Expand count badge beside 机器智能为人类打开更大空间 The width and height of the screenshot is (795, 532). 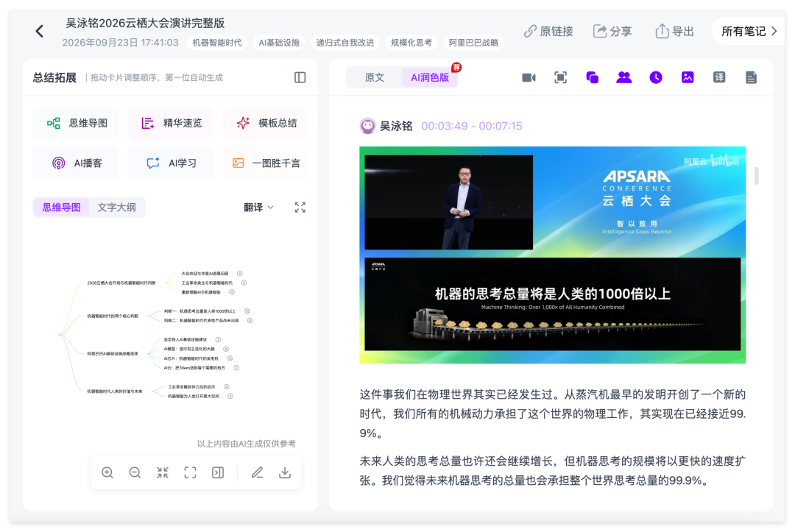coord(230,396)
